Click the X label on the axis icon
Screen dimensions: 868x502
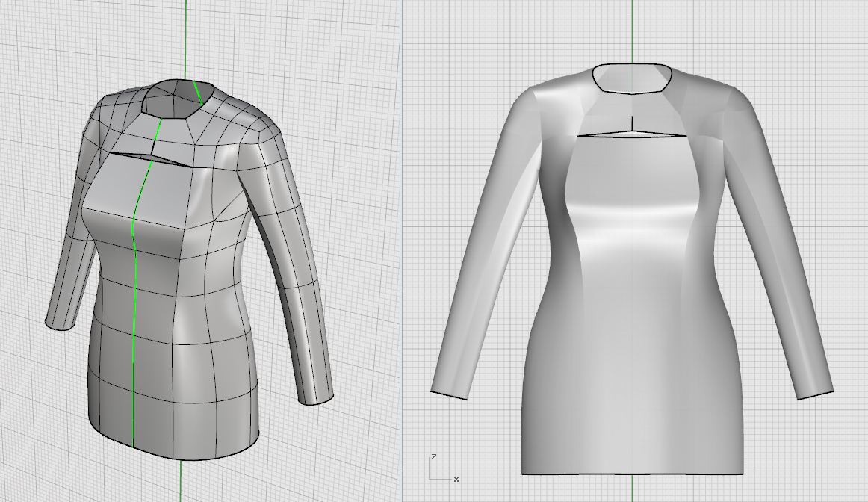(456, 479)
